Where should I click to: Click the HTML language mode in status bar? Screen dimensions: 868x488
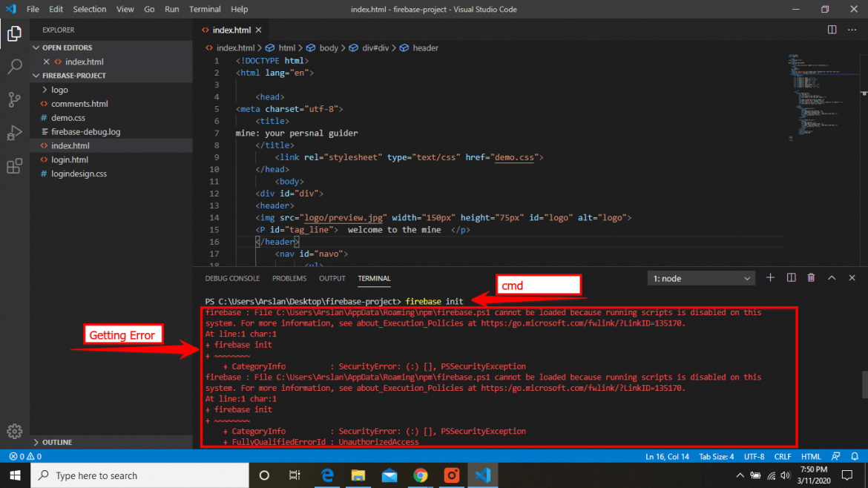pyautogui.click(x=811, y=456)
